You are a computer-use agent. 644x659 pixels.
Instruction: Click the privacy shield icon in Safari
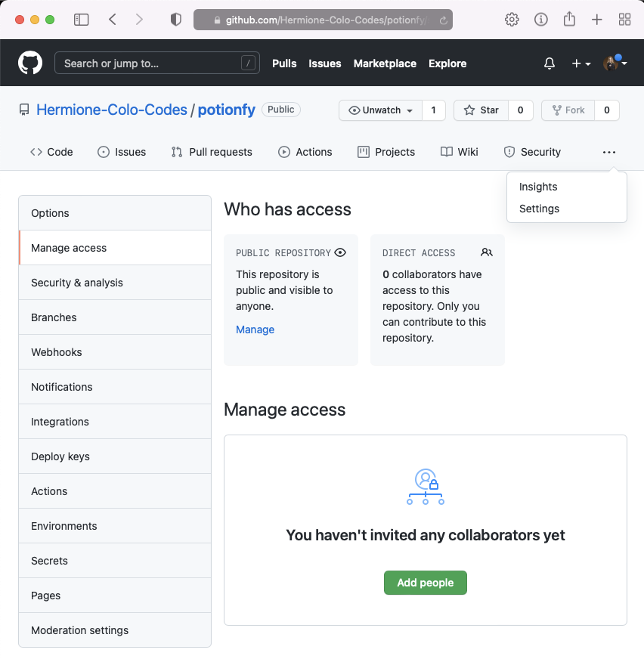pyautogui.click(x=176, y=20)
